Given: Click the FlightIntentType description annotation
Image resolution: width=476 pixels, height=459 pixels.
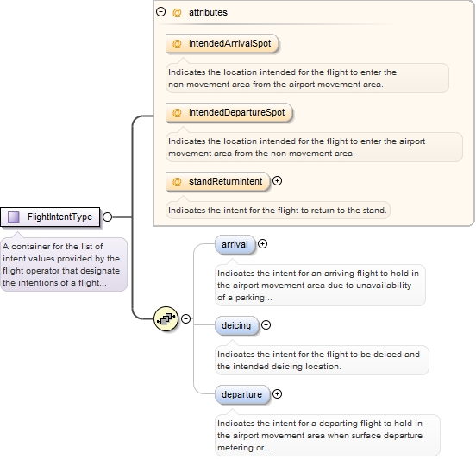Looking at the screenshot, I should click(x=64, y=265).
